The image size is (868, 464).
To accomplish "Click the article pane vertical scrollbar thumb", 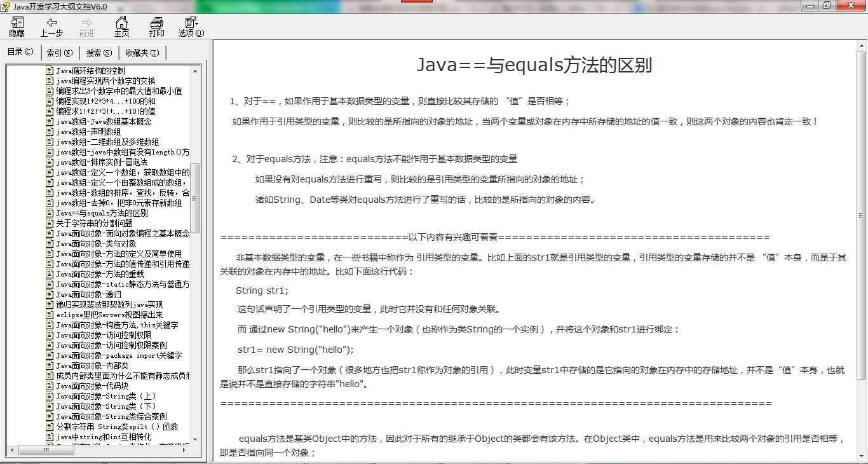I will point(862,217).
